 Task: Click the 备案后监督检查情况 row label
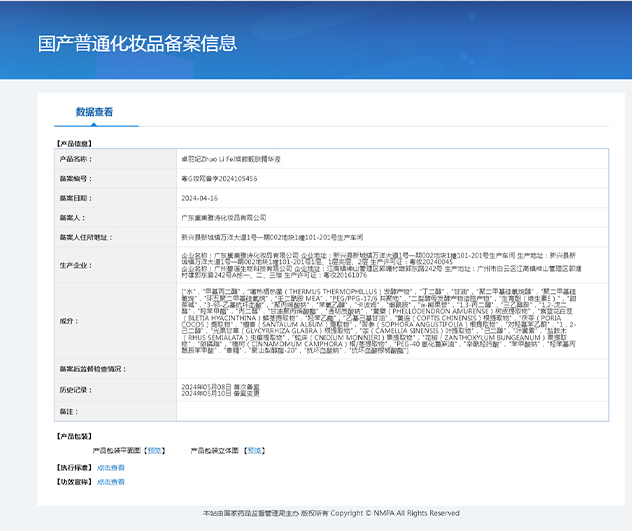point(98,369)
